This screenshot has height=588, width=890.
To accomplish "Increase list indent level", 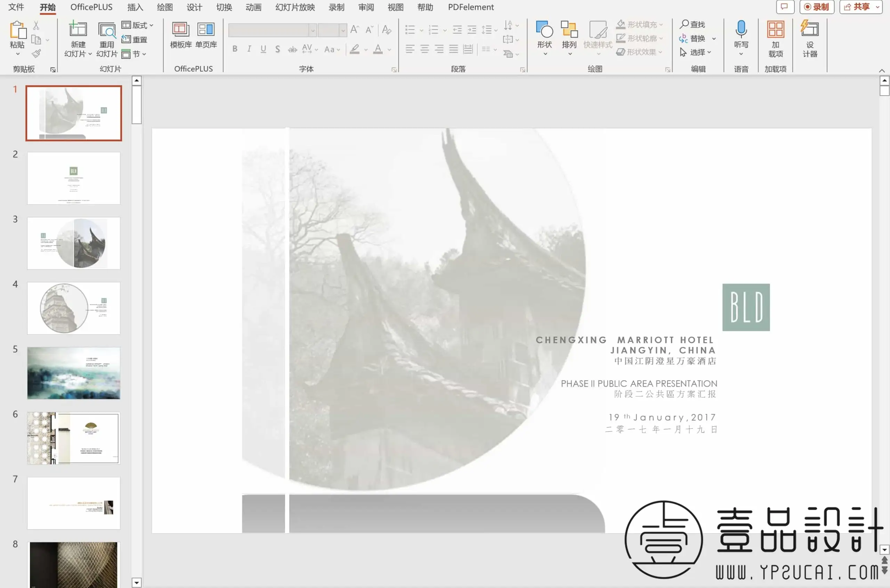I will tap(472, 30).
